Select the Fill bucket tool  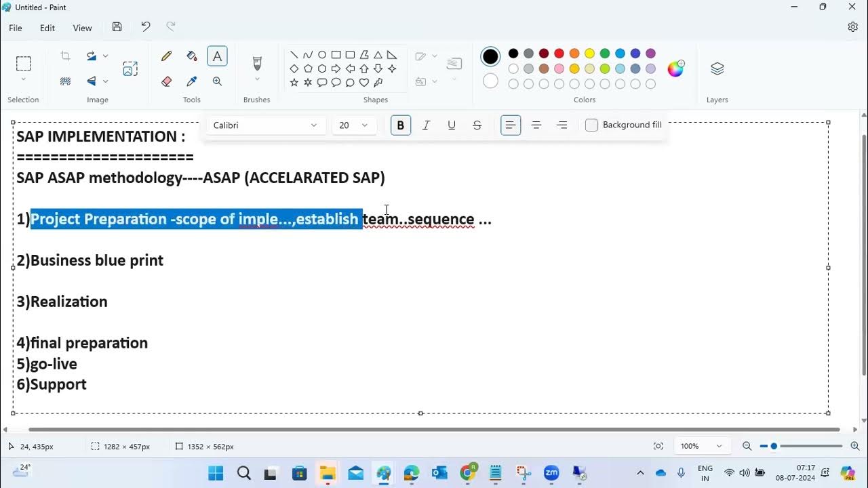tap(192, 56)
